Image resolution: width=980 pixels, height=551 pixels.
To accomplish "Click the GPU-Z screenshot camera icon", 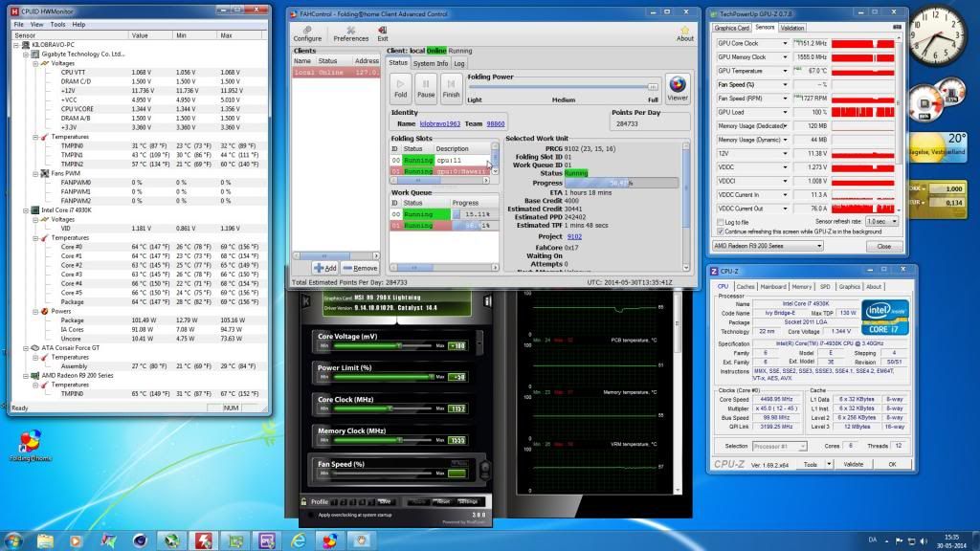I will click(x=897, y=28).
